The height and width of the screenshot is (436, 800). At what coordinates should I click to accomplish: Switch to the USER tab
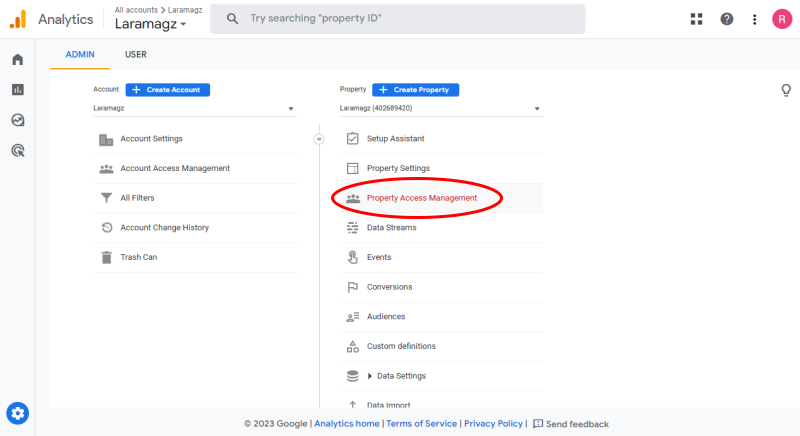[x=136, y=55]
